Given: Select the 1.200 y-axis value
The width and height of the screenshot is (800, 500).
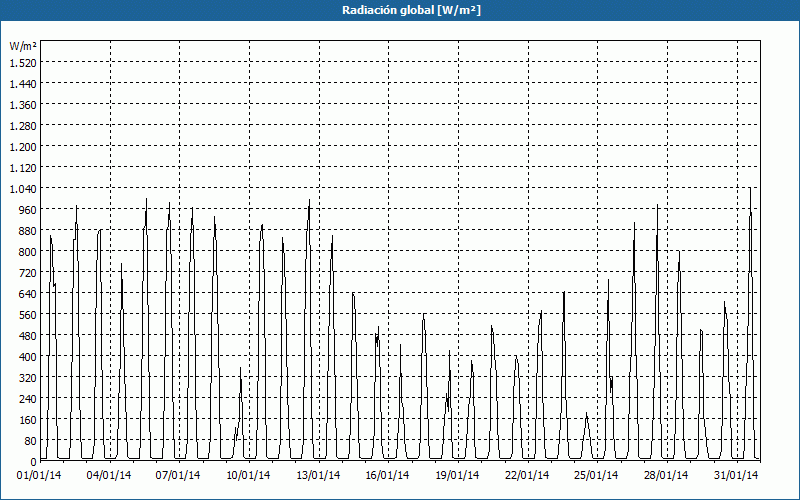Looking at the screenshot, I should (23, 146).
